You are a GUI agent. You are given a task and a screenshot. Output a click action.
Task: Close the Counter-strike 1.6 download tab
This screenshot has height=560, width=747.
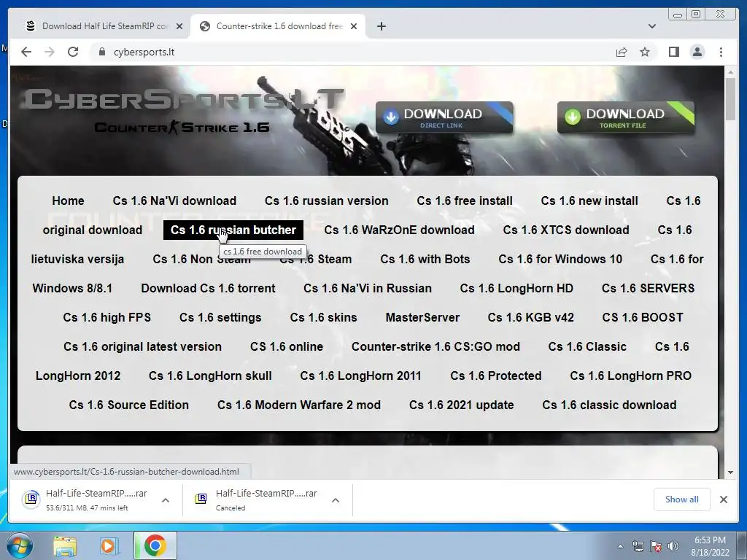click(x=354, y=26)
